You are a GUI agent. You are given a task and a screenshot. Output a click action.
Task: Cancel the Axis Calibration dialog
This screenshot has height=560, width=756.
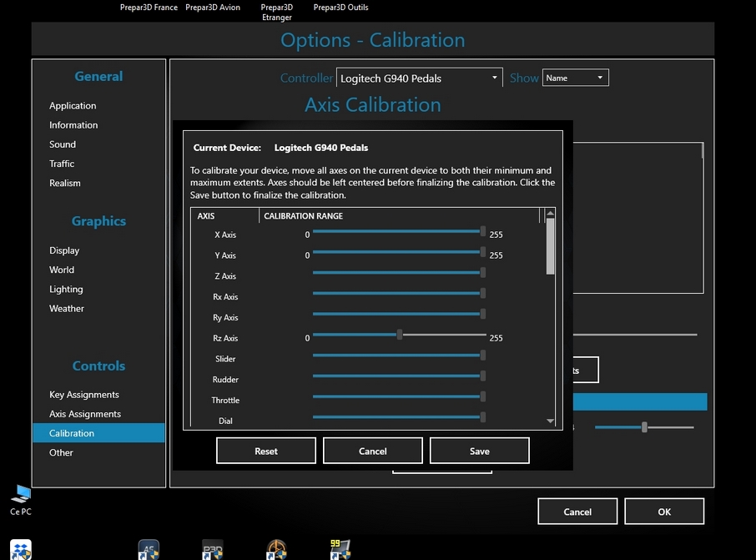373,451
